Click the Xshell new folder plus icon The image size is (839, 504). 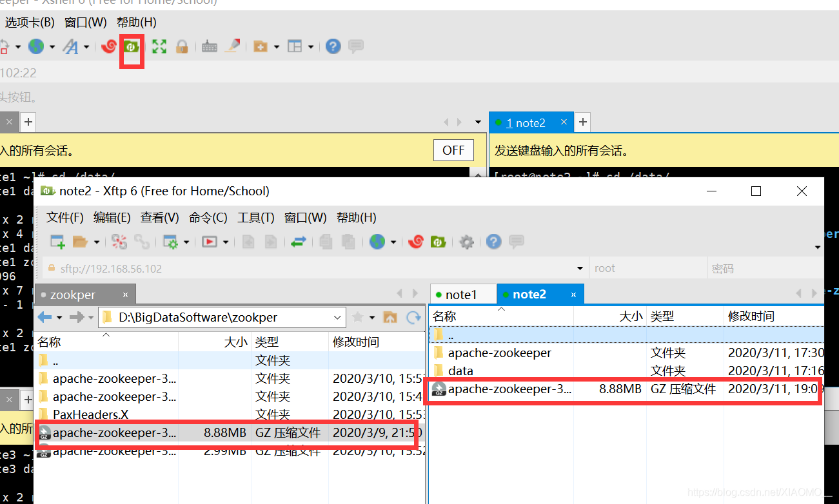click(261, 46)
